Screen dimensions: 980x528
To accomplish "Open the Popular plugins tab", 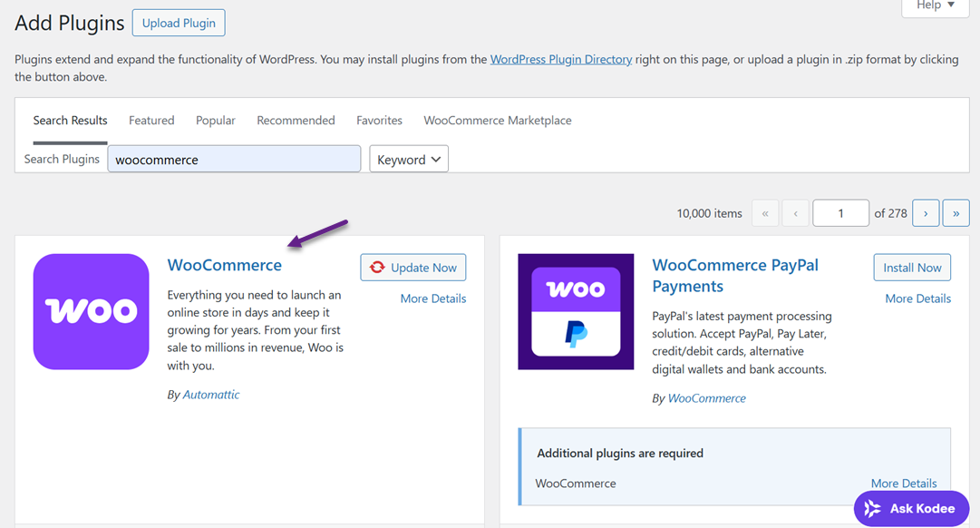I will [215, 120].
